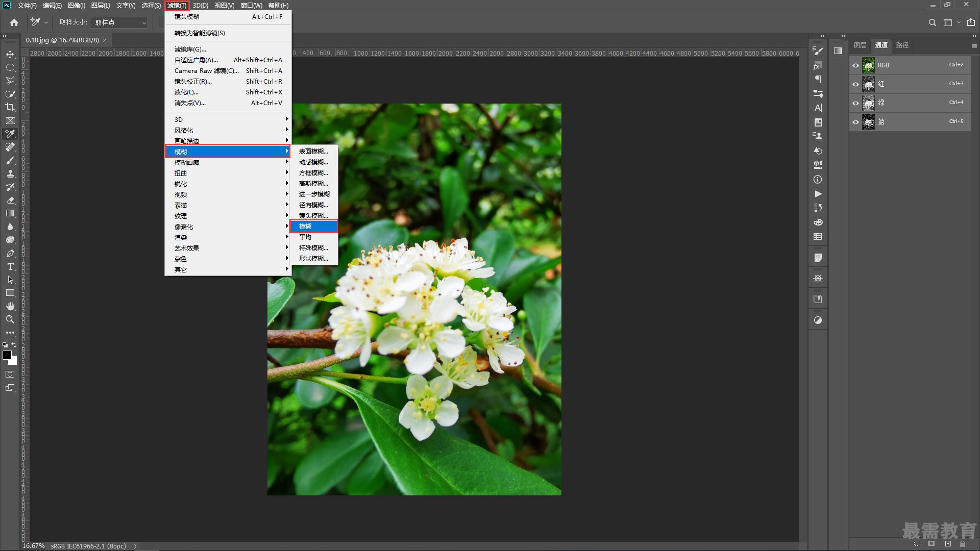Image resolution: width=980 pixels, height=551 pixels.
Task: Open the tool preset picker arrow
Action: tap(46, 22)
